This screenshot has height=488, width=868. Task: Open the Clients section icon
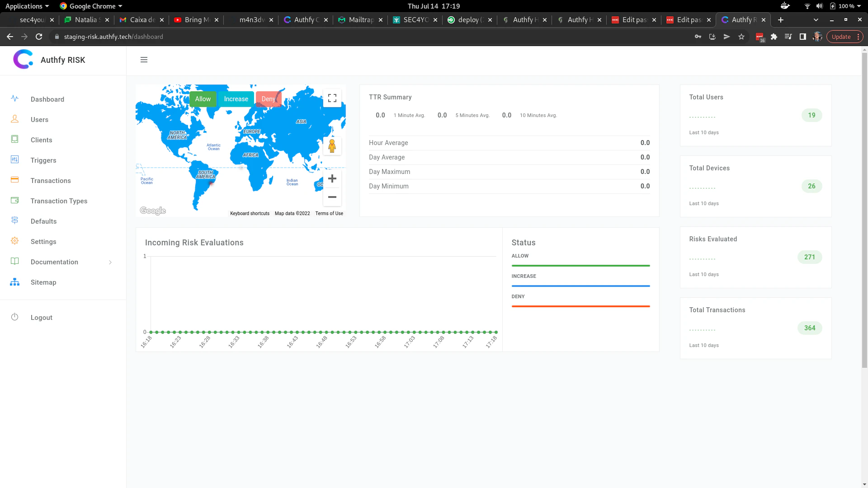(15, 140)
